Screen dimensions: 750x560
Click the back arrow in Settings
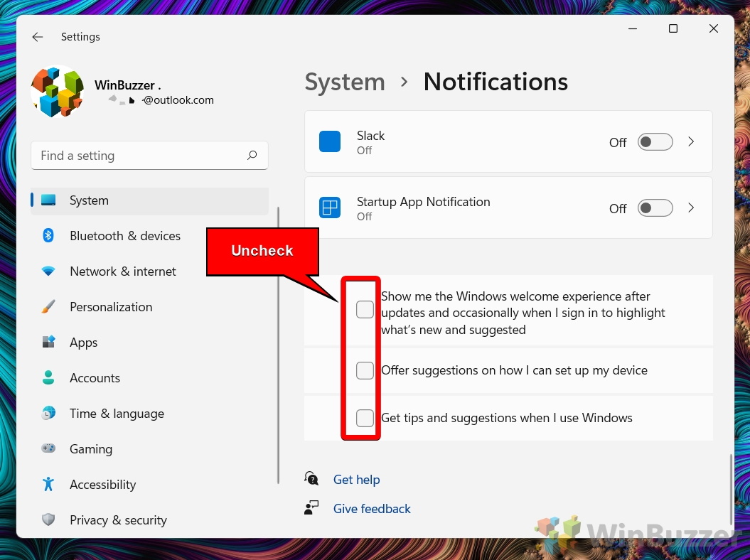tap(38, 37)
